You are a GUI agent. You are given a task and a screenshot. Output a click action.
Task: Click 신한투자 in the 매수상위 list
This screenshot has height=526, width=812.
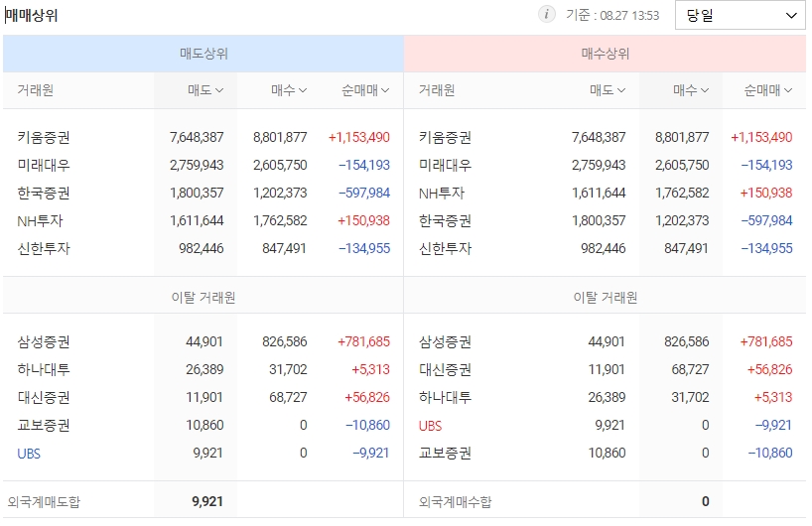(x=445, y=248)
